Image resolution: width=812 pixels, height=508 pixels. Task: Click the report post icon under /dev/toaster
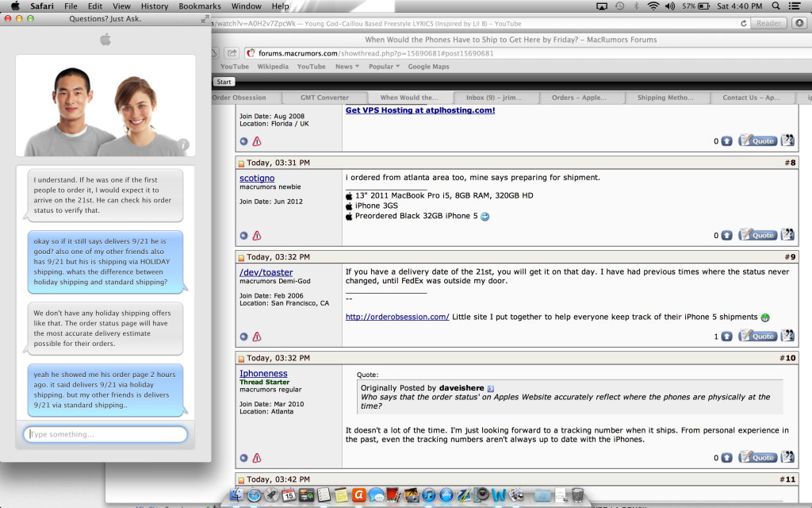[x=257, y=337]
